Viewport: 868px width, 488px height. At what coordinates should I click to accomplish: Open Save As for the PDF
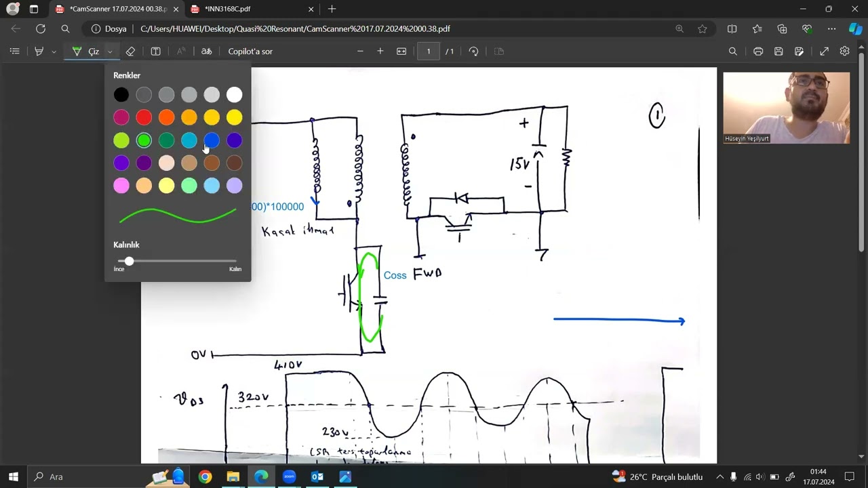[800, 52]
